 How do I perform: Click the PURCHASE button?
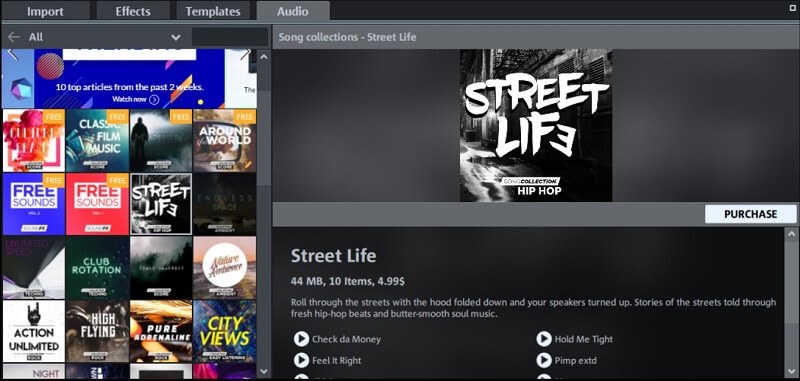point(751,214)
